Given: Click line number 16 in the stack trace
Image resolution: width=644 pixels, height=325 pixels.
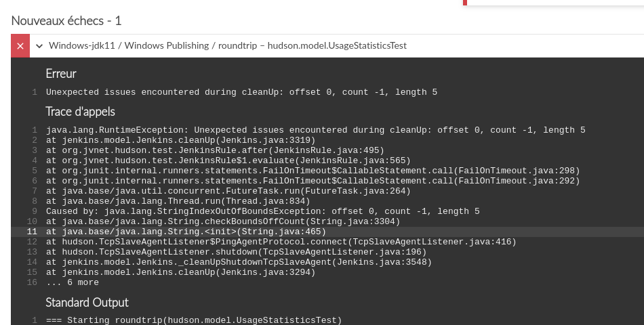Looking at the screenshot, I should (x=32, y=282).
